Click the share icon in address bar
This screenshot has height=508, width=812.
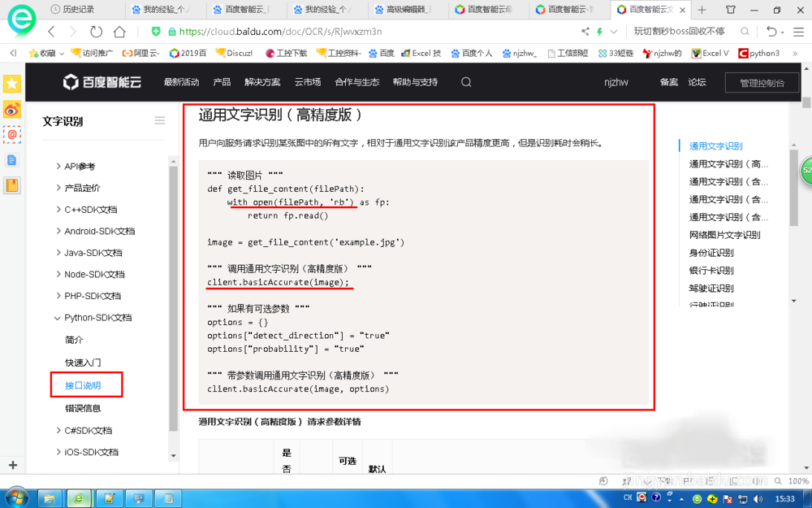(585, 32)
